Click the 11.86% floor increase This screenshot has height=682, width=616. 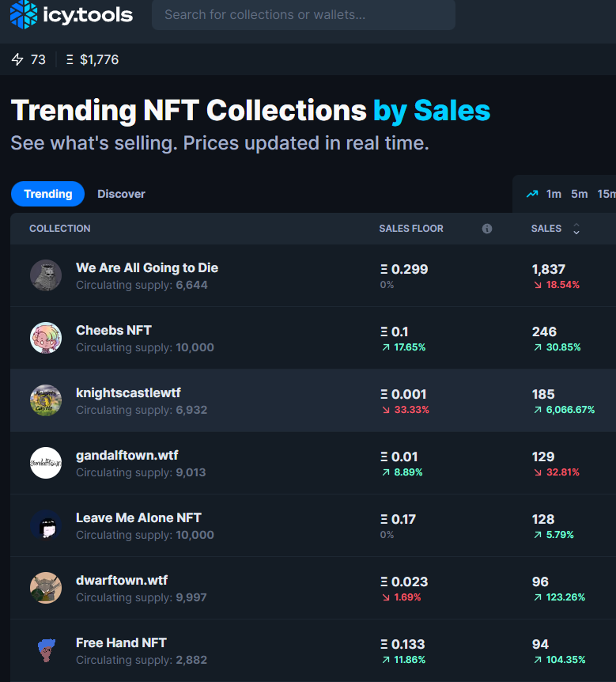(410, 660)
